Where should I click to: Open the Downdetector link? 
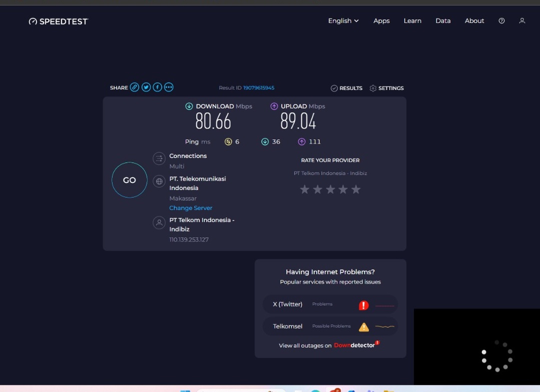point(356,344)
